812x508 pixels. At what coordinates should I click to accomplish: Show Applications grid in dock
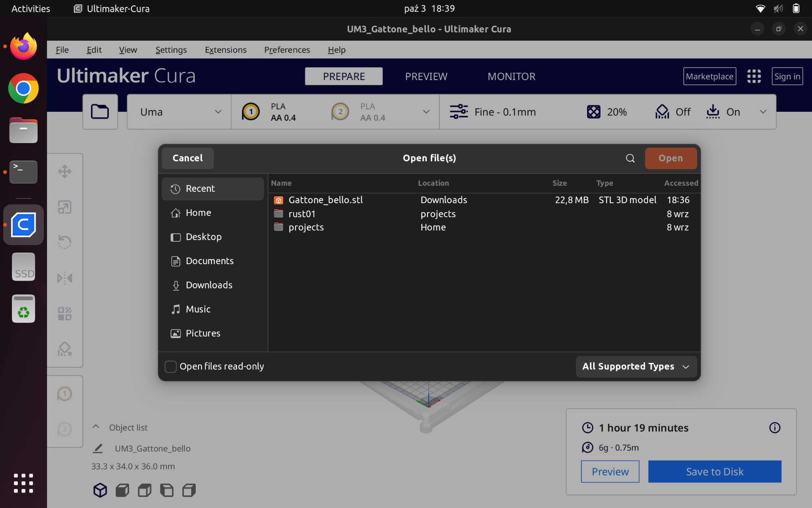pos(24,483)
